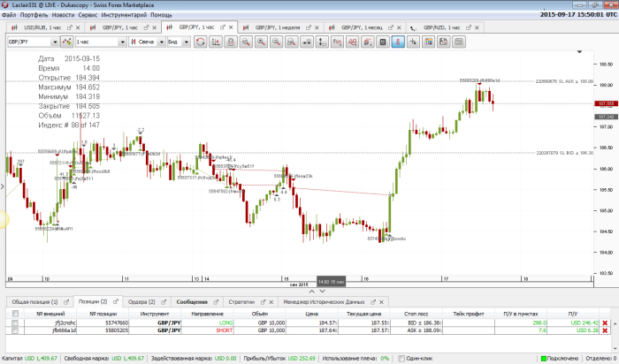Open the Портфель menu
The image size is (619, 364).
click(x=34, y=15)
